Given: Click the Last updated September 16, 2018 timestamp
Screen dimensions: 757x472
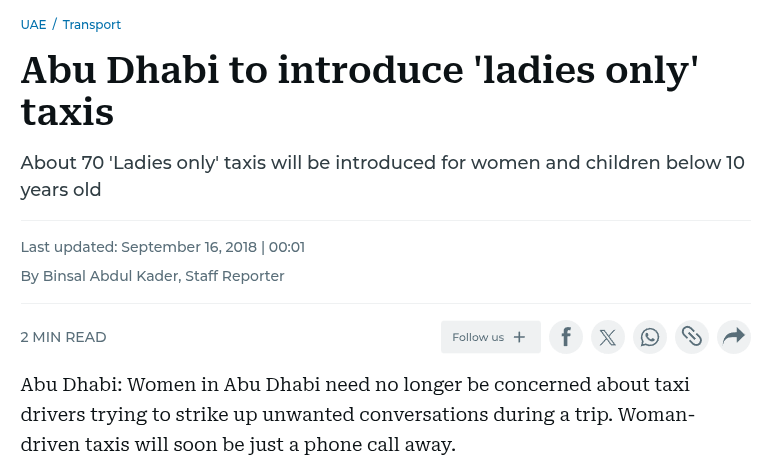Looking at the screenshot, I should click(x=162, y=247).
